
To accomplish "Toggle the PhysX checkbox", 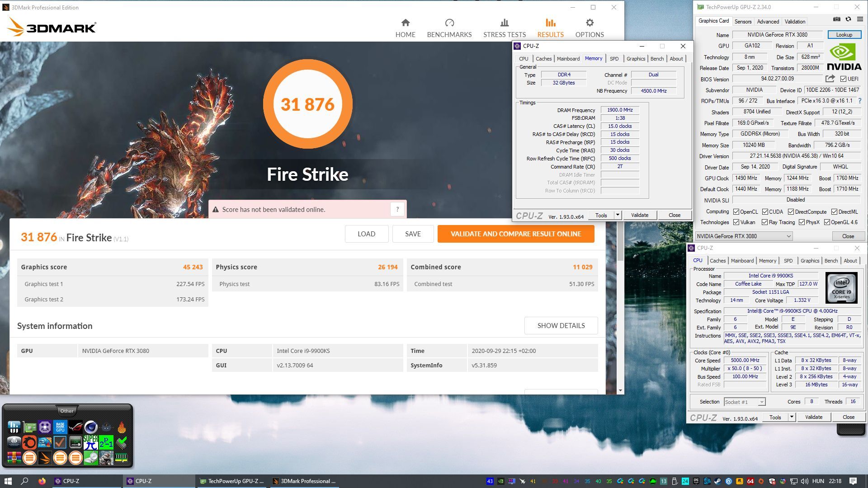I will coord(802,222).
